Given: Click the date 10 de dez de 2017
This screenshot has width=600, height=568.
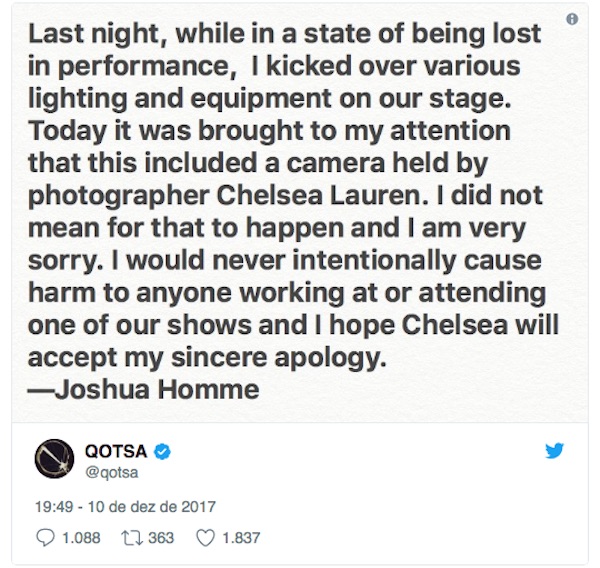Looking at the screenshot, I should 152,507.
